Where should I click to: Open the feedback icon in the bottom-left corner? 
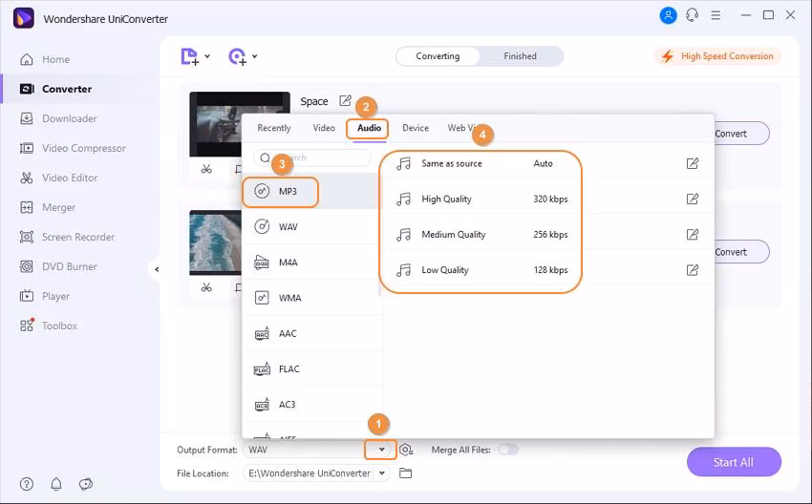coord(86,484)
